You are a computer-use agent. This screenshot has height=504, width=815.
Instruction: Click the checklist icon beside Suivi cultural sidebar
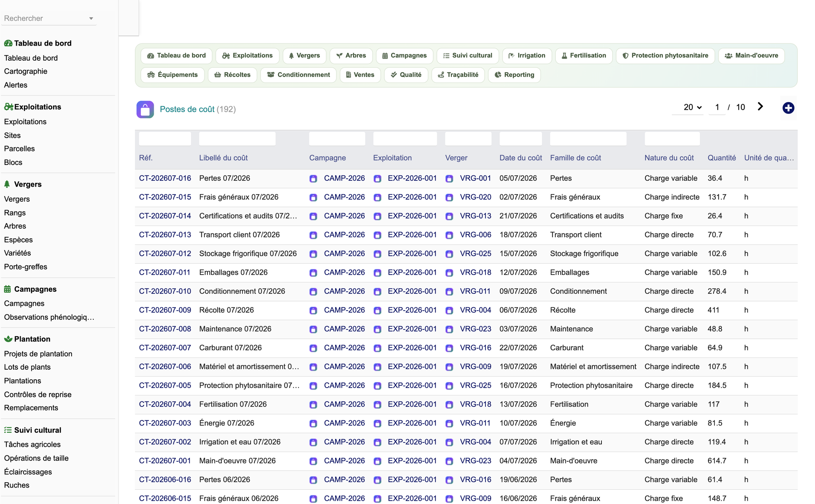point(8,430)
